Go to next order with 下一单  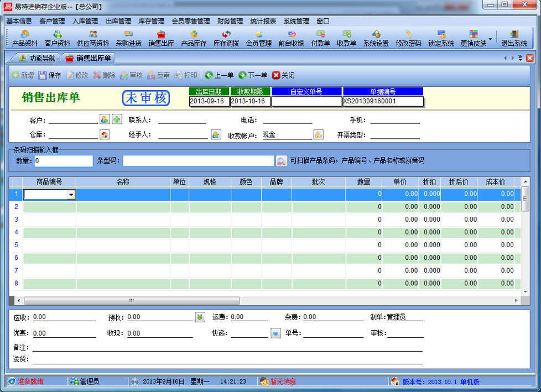pyautogui.click(x=253, y=75)
